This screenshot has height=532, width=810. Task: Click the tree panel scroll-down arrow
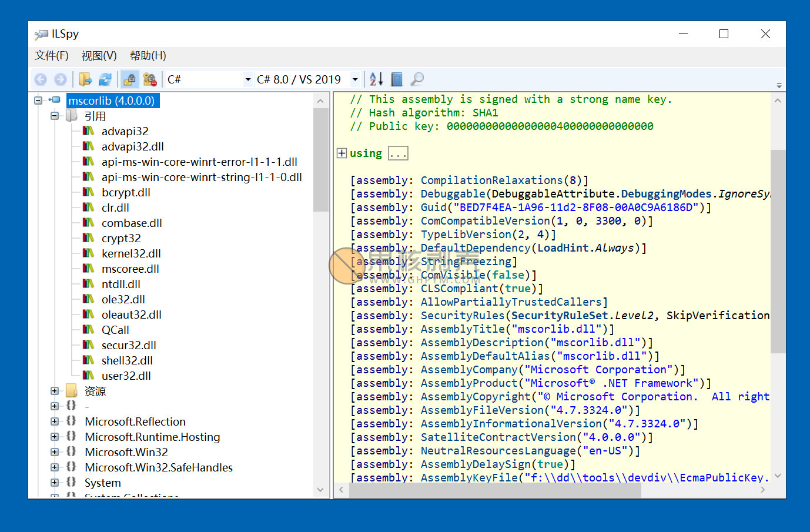pyautogui.click(x=320, y=489)
